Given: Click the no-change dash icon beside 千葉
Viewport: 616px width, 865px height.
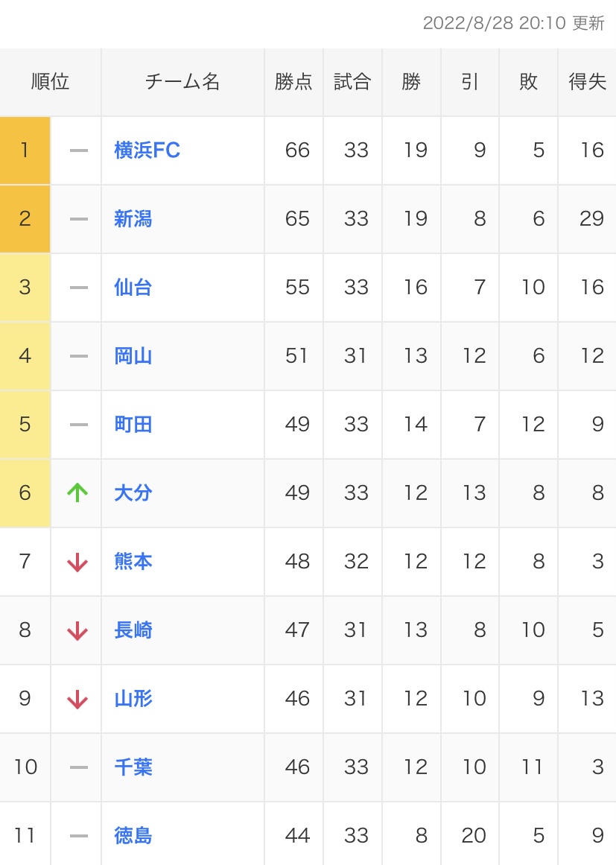Looking at the screenshot, I should (x=78, y=767).
